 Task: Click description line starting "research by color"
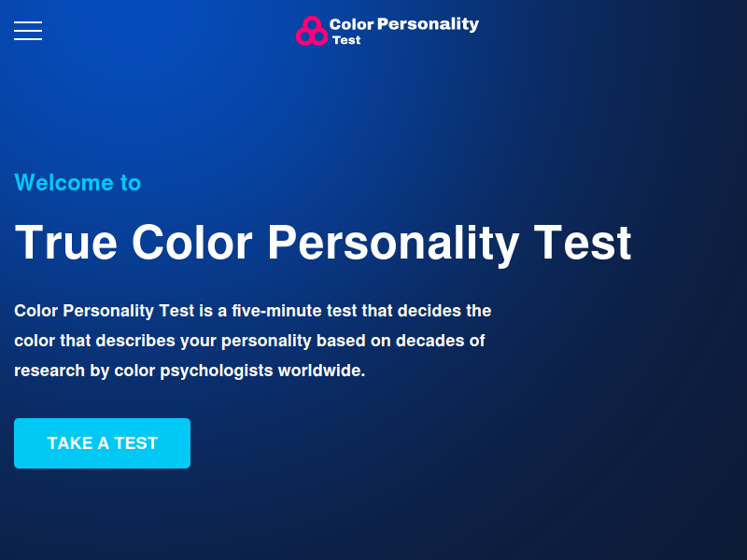click(190, 371)
